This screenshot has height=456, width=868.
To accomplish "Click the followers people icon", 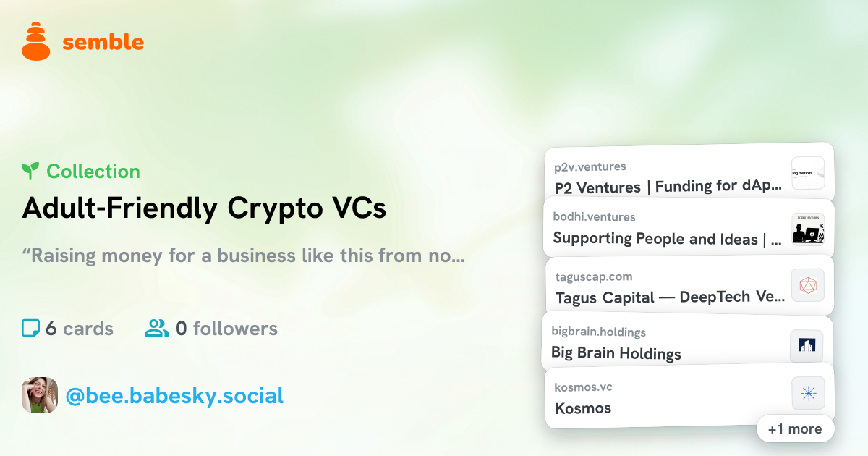I will pos(156,329).
